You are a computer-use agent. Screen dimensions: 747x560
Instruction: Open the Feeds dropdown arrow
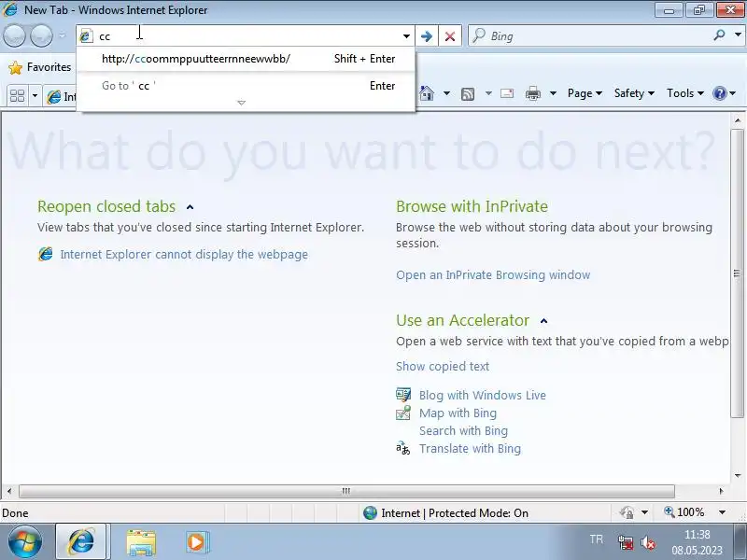coord(488,93)
